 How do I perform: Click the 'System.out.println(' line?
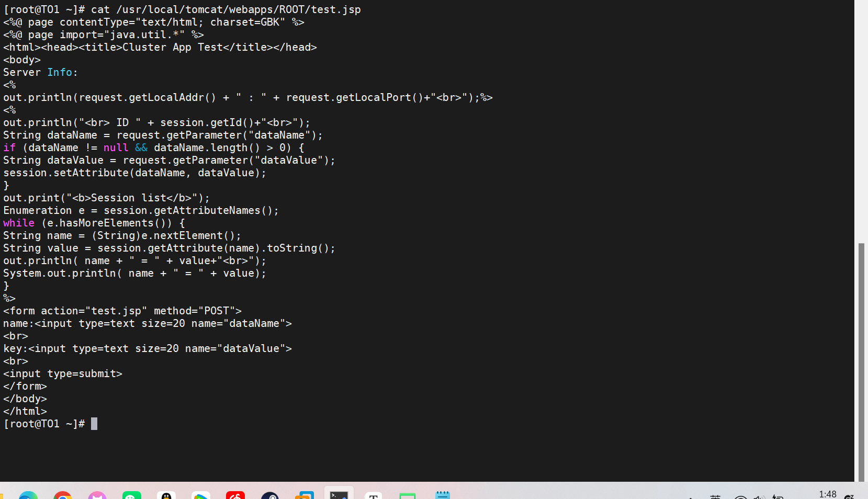pyautogui.click(x=134, y=273)
